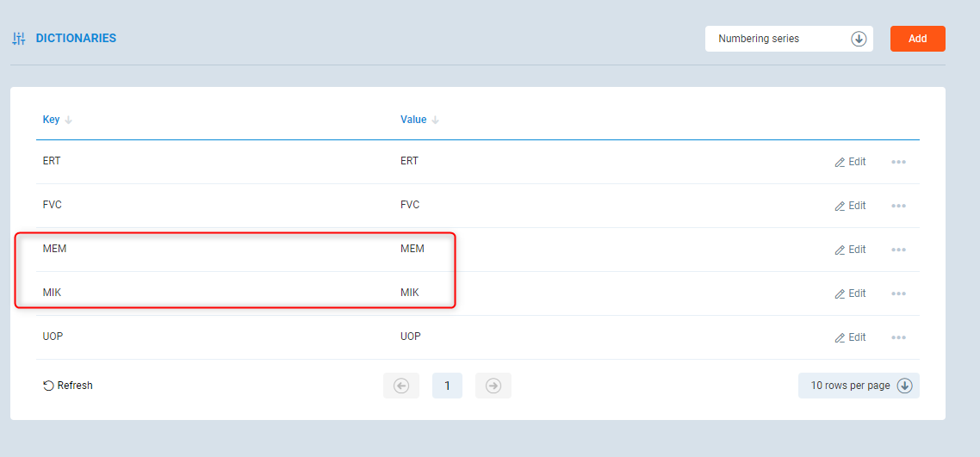
Task: Edit the MIK entry
Action: (850, 293)
